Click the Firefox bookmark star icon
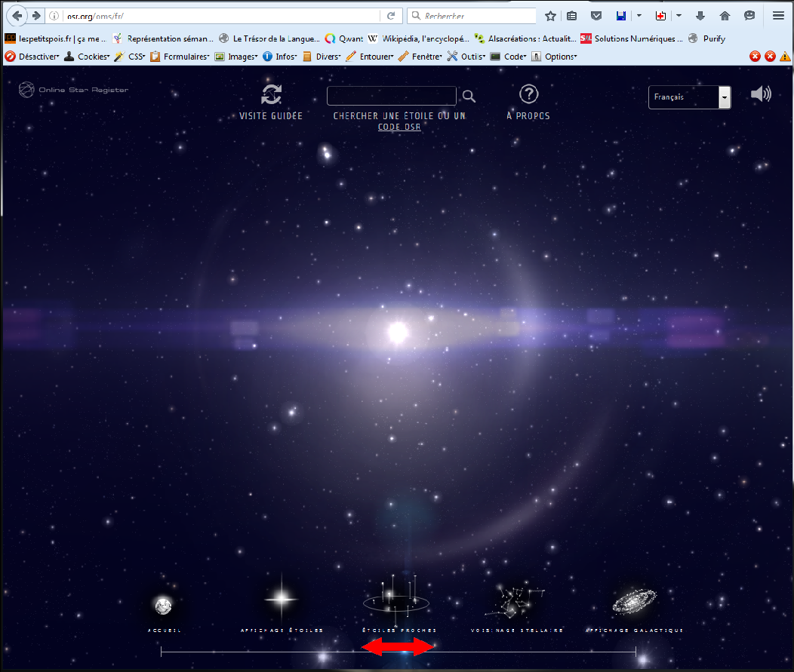Image resolution: width=794 pixels, height=672 pixels. [x=550, y=16]
